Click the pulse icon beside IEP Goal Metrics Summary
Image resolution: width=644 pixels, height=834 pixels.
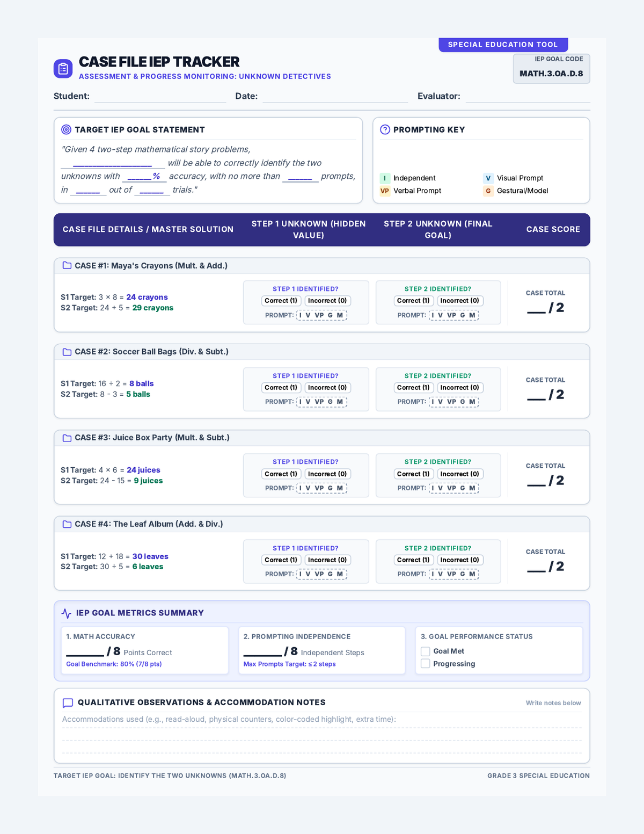(67, 613)
